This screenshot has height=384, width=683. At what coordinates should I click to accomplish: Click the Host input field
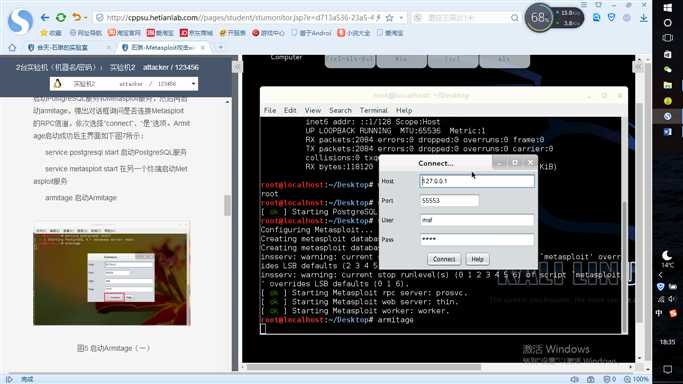[x=477, y=181]
